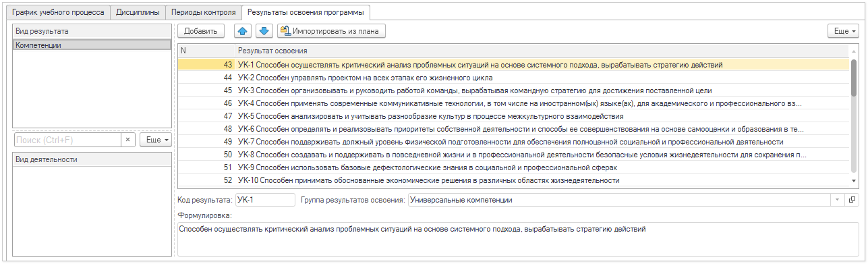Move selected row down with blue arrow

264,31
